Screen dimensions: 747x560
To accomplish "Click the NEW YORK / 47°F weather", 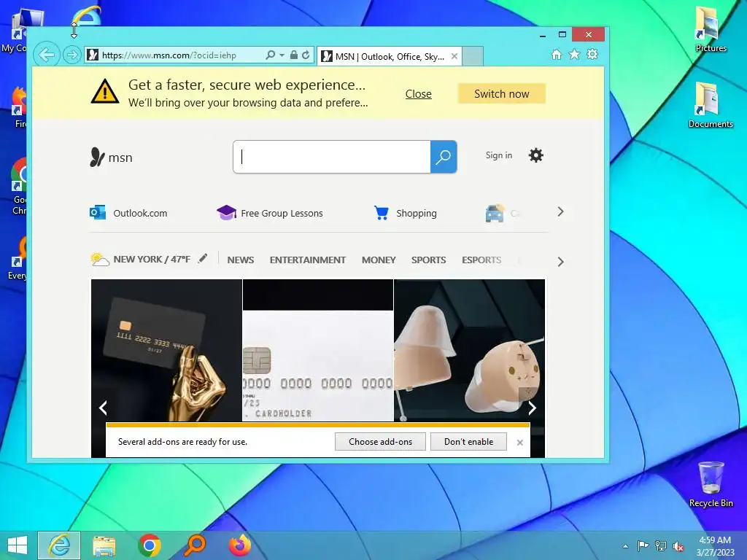I will (141, 259).
